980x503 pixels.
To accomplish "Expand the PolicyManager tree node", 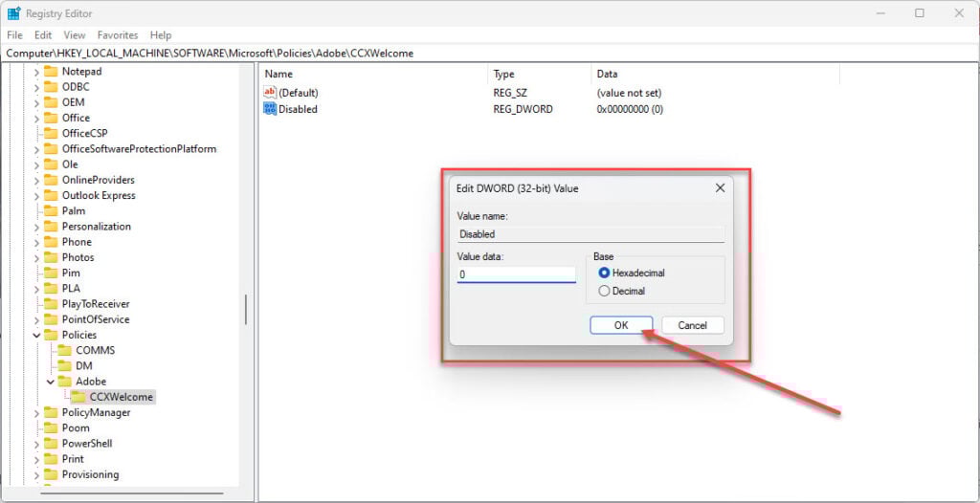I will 36,412.
